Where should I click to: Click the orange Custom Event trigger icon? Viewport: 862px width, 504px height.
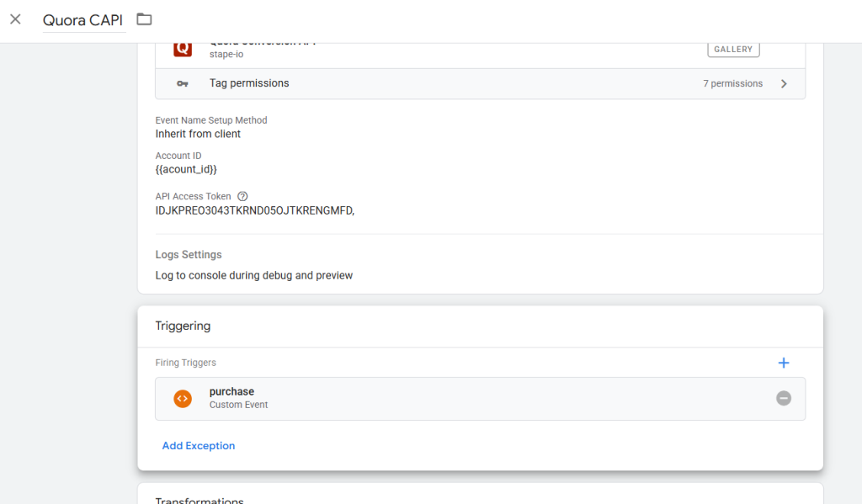(x=183, y=399)
